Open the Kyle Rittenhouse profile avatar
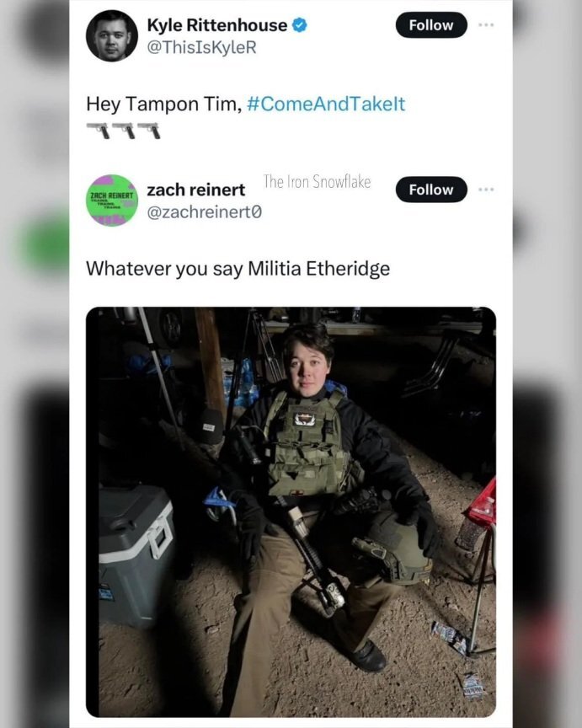 pyautogui.click(x=112, y=35)
